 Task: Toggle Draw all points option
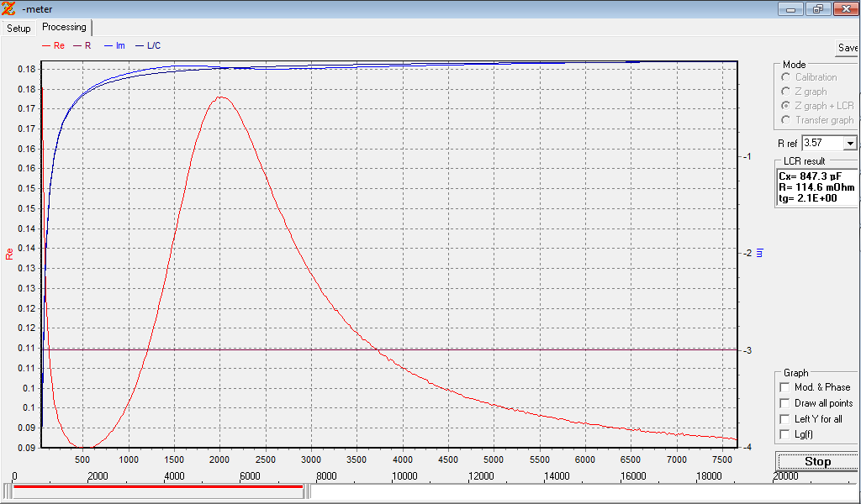click(784, 403)
